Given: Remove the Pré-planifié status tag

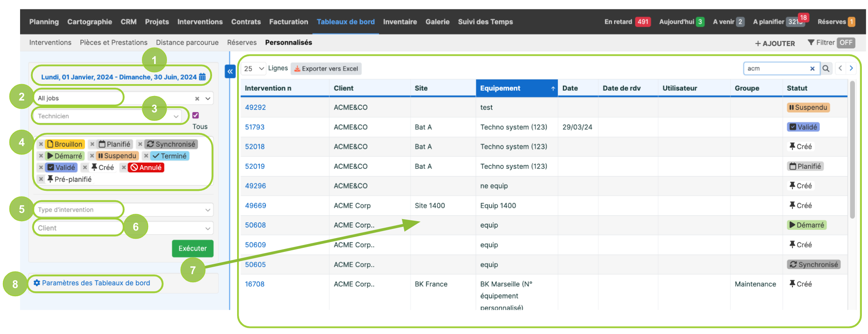Looking at the screenshot, I should pos(41,179).
